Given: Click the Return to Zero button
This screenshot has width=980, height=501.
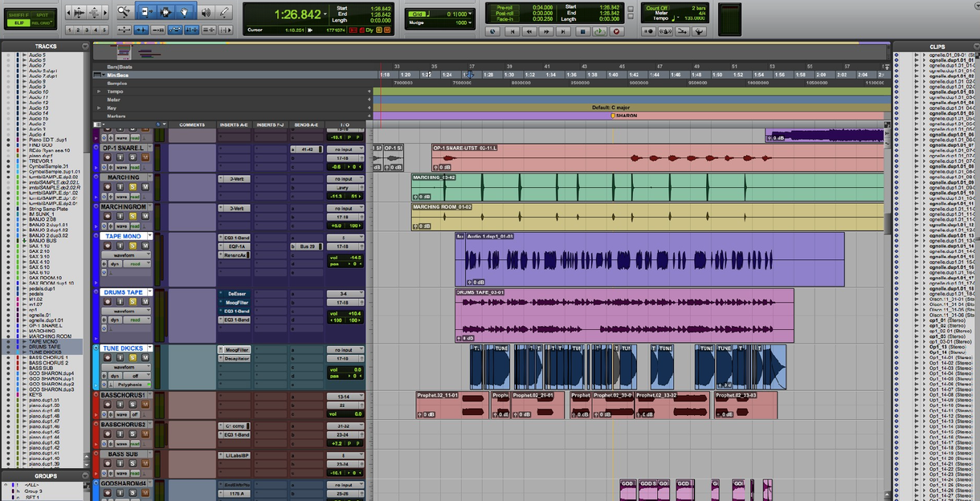Looking at the screenshot, I should 512,31.
